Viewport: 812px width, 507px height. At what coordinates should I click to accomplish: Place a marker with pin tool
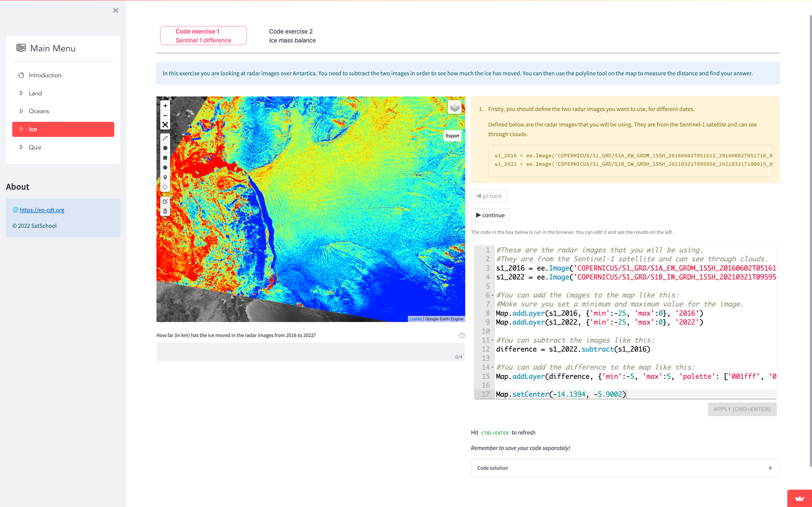pos(165,177)
